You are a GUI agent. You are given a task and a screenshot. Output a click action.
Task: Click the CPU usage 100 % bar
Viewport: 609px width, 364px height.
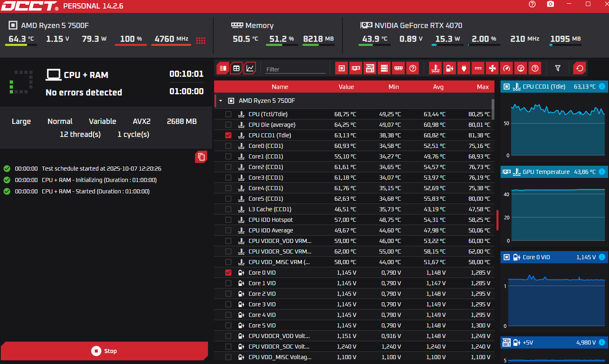(131, 45)
